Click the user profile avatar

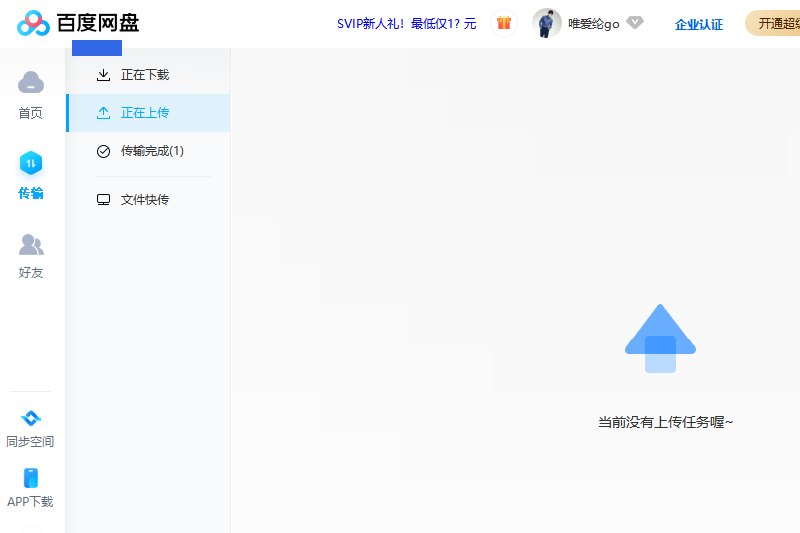tap(547, 23)
